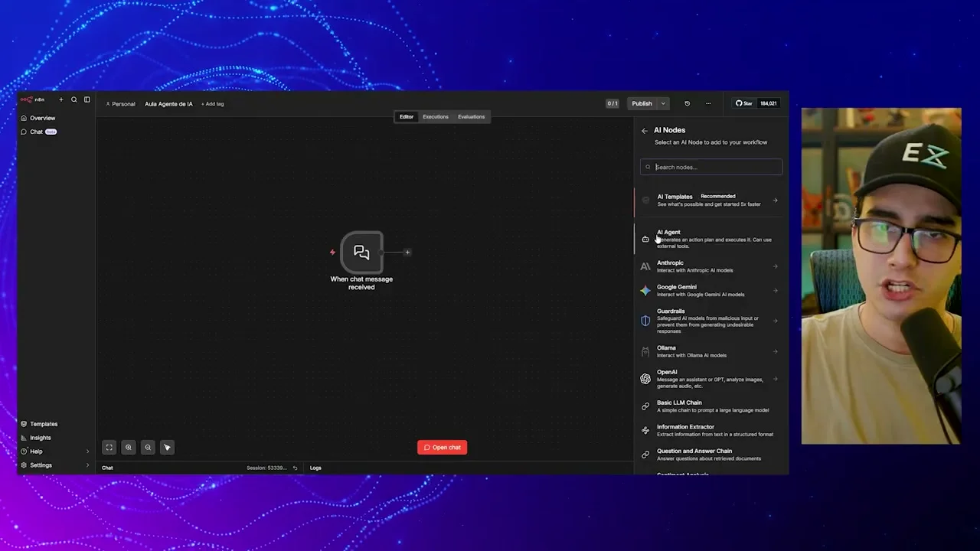Expand the OpenAI node arrow
This screenshot has height=551, width=980.
[776, 379]
